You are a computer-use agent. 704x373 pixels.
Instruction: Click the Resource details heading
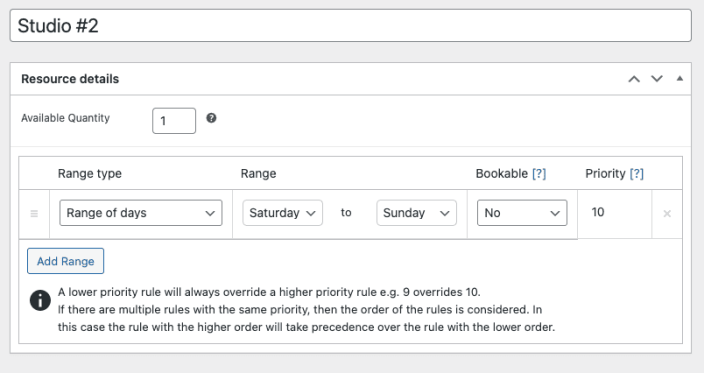point(70,79)
